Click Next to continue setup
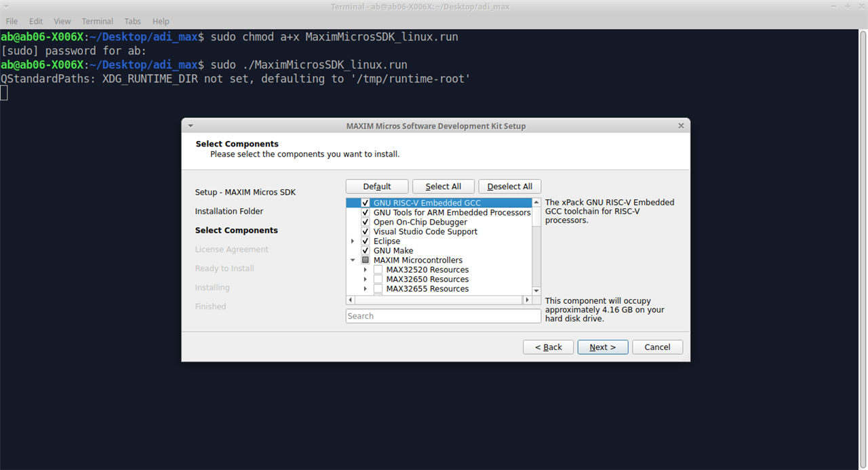 click(x=602, y=347)
